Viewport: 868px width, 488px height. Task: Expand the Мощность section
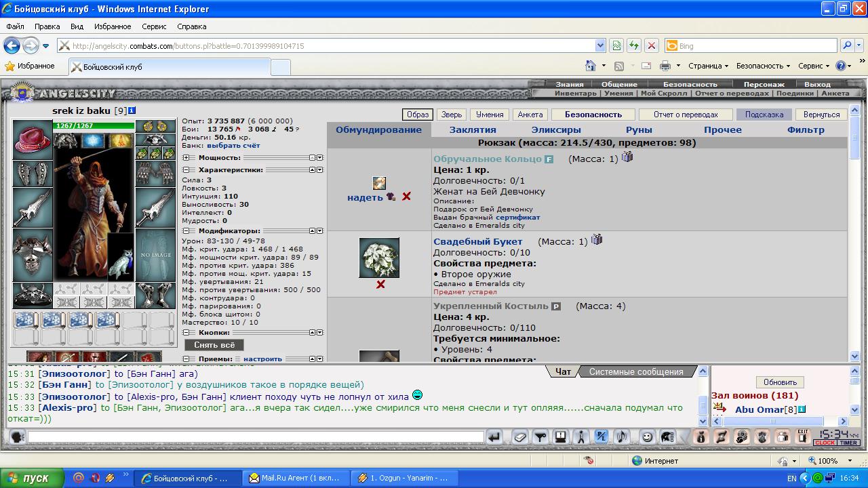click(186, 157)
